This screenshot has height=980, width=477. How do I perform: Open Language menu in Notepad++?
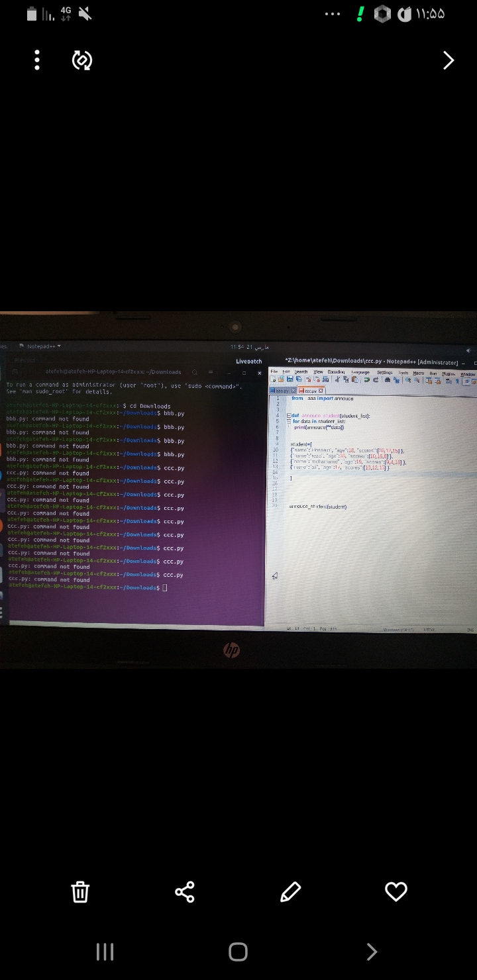360,372
